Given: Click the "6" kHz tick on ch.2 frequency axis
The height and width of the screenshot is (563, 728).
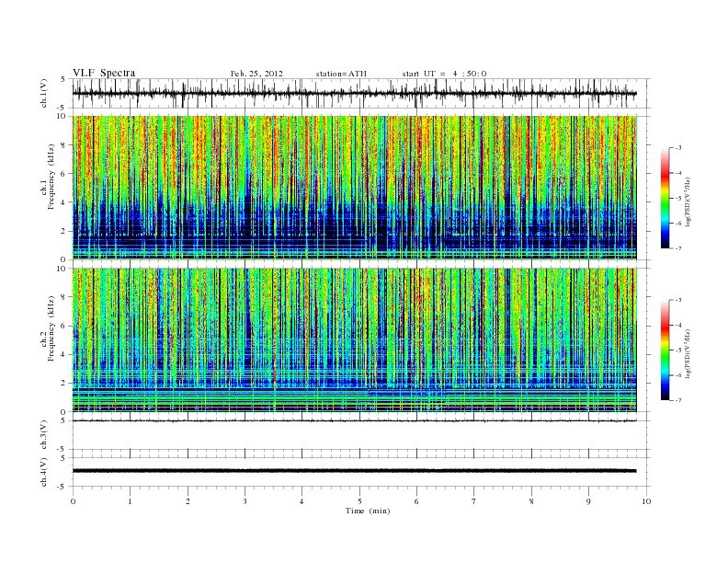Looking at the screenshot, I should 63,326.
